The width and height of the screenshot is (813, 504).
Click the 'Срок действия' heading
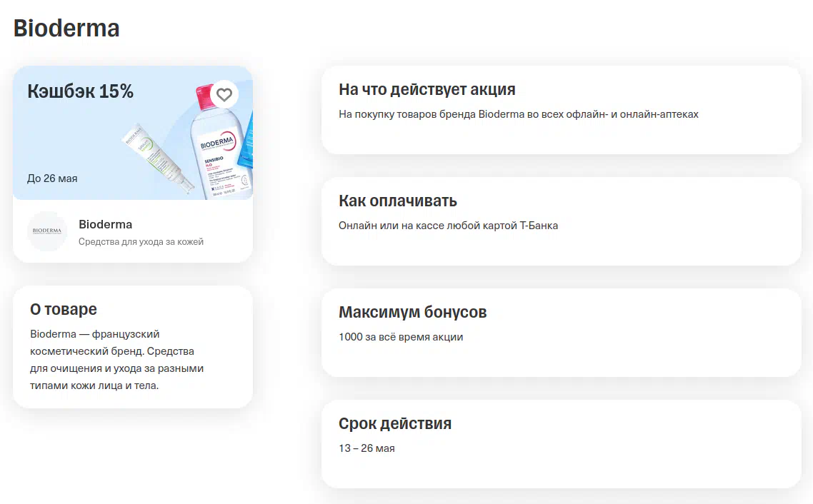[395, 423]
